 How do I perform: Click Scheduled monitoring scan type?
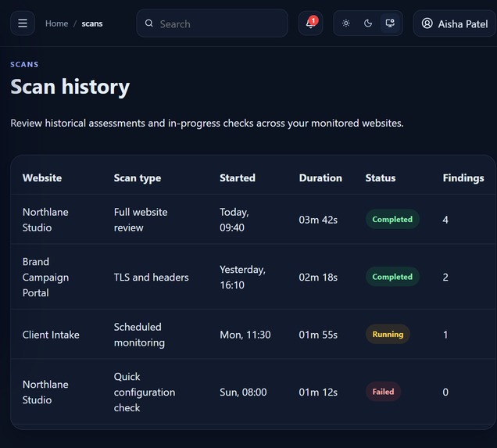click(x=139, y=335)
